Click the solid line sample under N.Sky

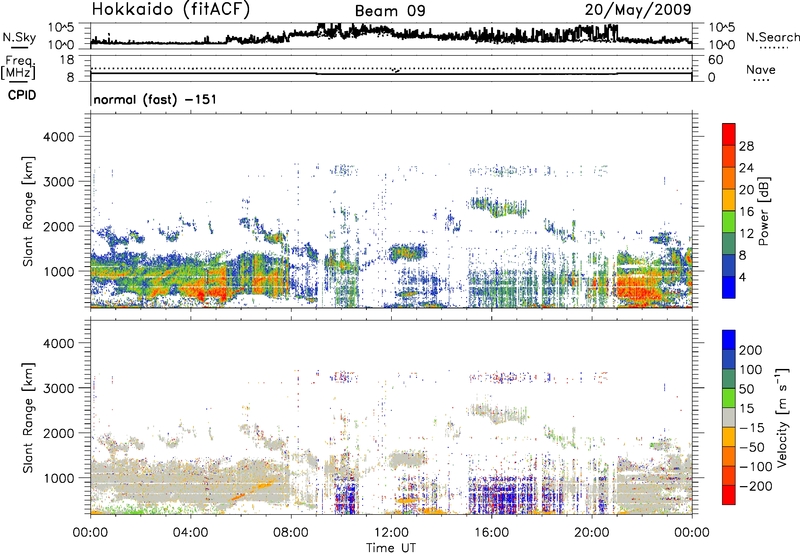coord(19,47)
